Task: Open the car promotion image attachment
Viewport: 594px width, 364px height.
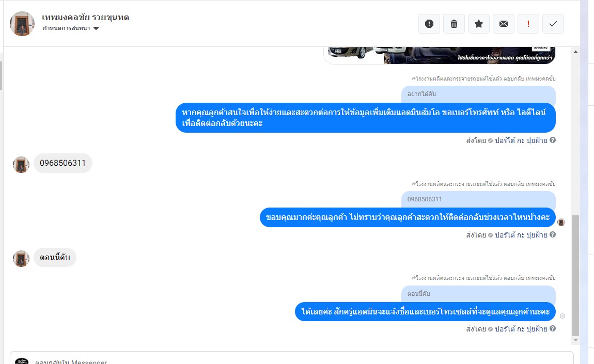Action: click(440, 55)
